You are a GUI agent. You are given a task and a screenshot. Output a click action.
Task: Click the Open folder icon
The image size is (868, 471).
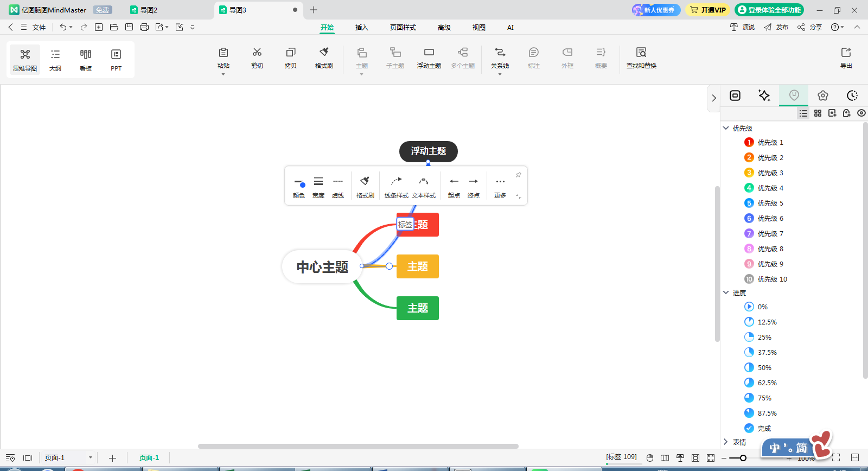pyautogui.click(x=114, y=27)
